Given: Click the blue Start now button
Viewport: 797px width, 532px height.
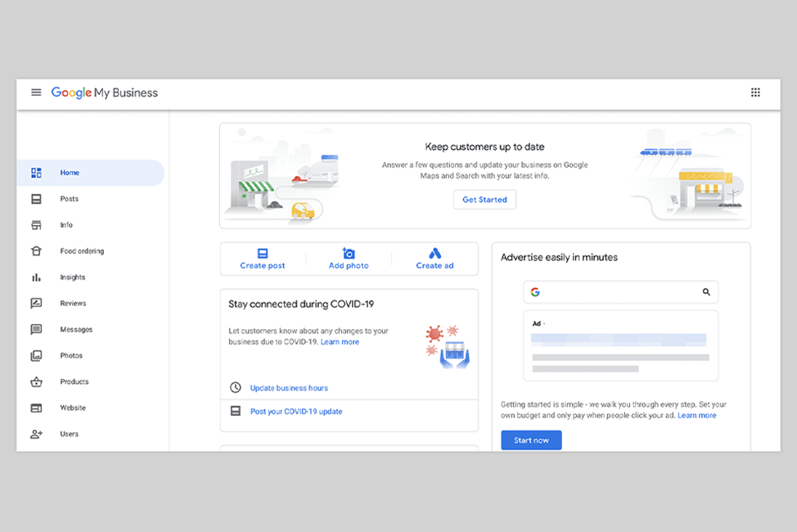Looking at the screenshot, I should click(x=531, y=440).
